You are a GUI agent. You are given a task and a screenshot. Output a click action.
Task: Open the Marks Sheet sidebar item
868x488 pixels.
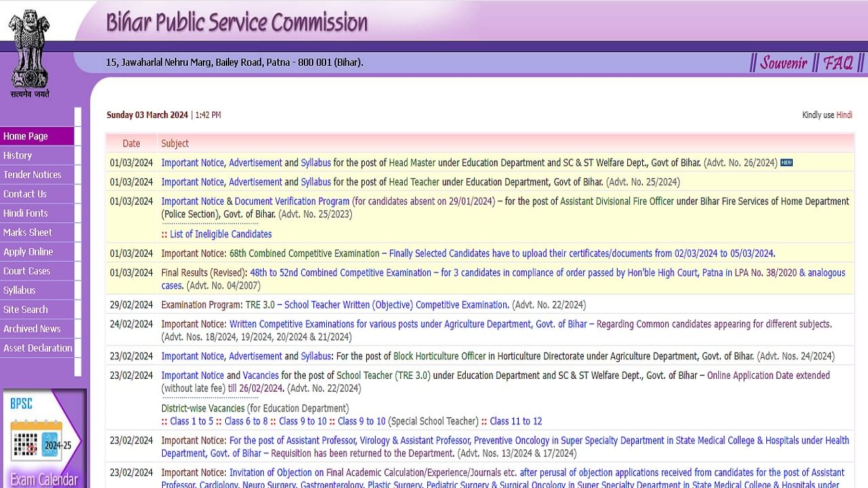[x=28, y=232]
